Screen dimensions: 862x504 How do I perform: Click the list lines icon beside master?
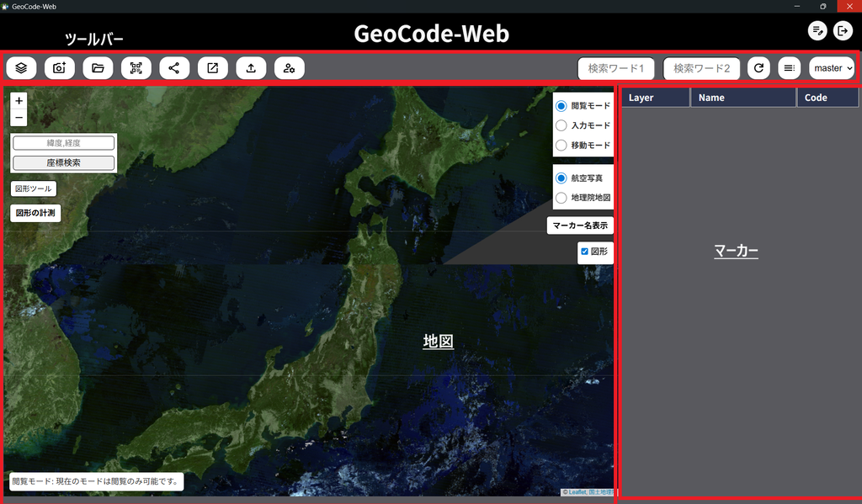[790, 68]
